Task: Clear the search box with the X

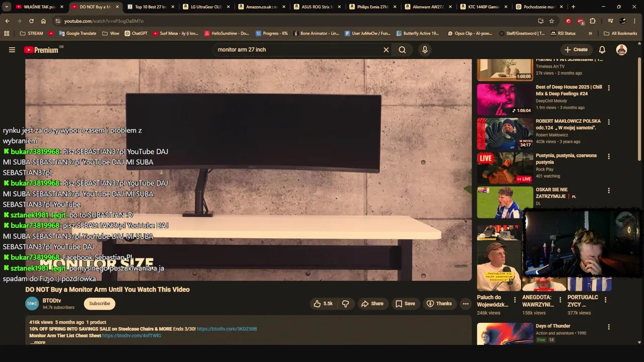Action: [386, 50]
